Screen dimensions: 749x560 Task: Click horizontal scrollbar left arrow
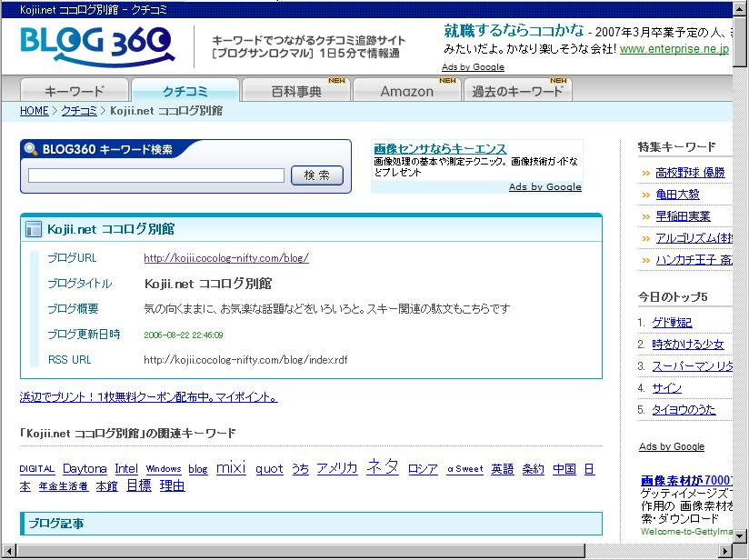tap(9, 551)
